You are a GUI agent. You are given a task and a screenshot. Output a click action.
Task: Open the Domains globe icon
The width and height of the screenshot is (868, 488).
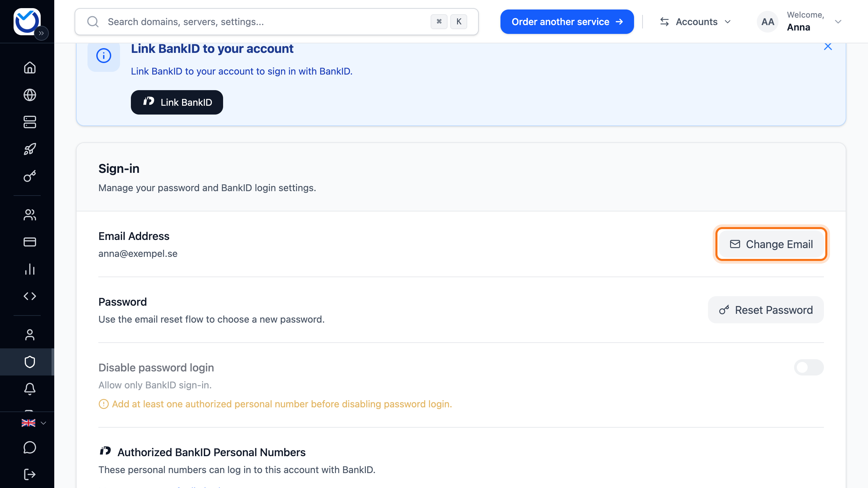click(30, 95)
